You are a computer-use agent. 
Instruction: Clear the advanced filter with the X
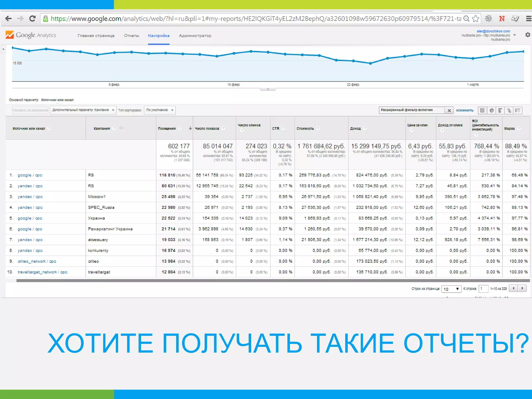[449, 110]
